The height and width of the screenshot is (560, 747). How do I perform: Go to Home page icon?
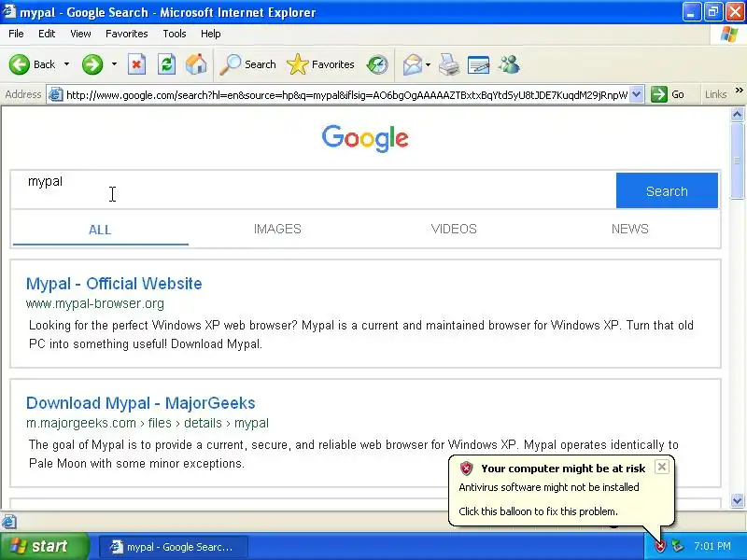point(196,64)
